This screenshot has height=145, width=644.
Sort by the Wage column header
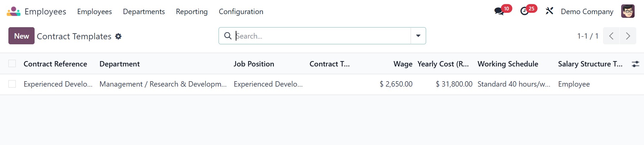pyautogui.click(x=403, y=64)
